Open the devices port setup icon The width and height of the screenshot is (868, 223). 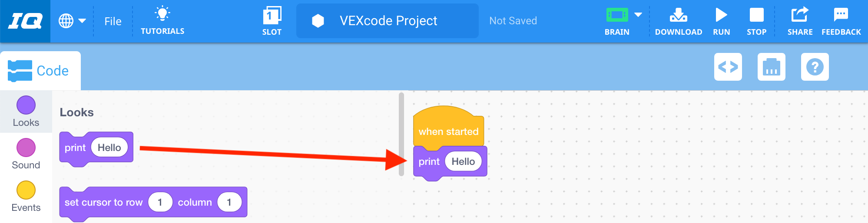(771, 67)
